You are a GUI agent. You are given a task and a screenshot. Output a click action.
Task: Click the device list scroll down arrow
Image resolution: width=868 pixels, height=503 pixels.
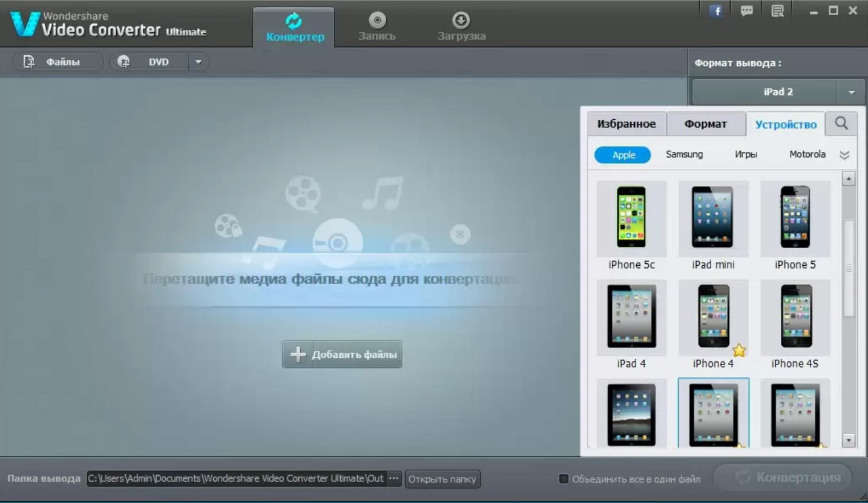[849, 441]
